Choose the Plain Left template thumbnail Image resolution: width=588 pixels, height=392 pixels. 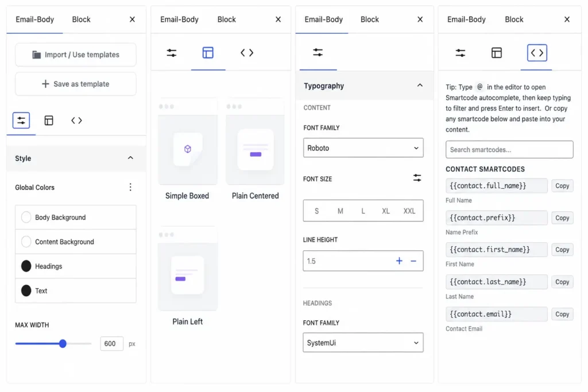click(188, 269)
